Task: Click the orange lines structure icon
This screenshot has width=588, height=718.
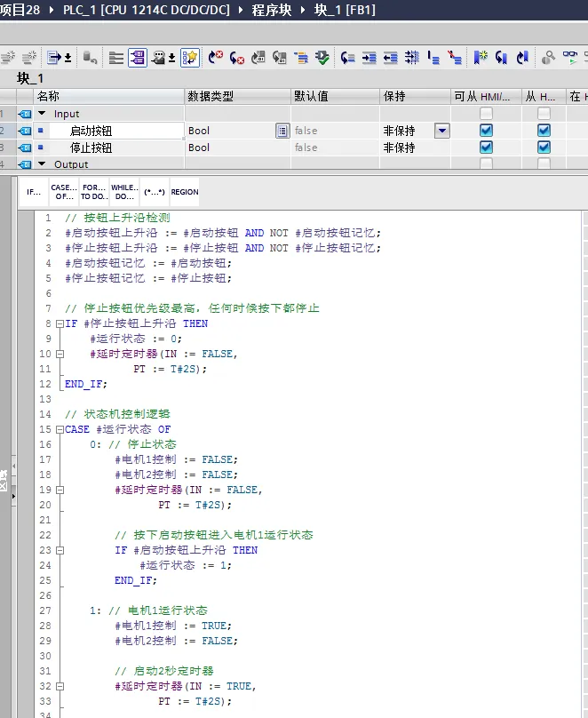Action: click(x=300, y=58)
